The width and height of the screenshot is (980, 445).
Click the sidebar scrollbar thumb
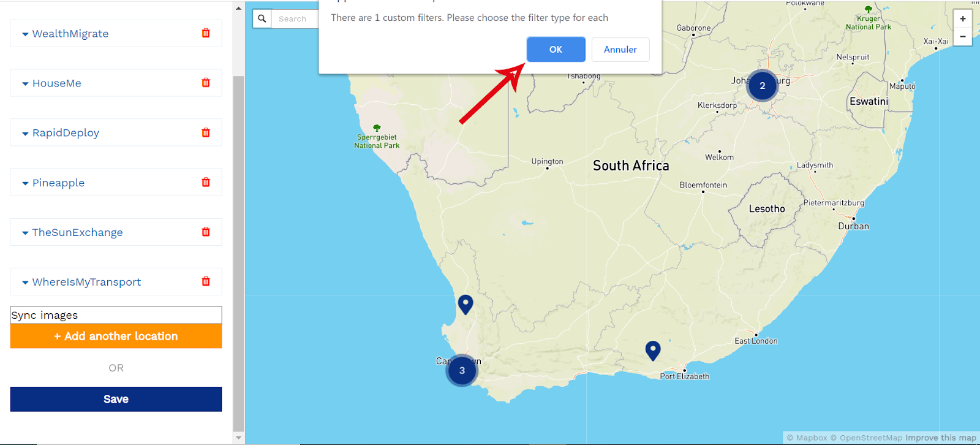[239, 254]
